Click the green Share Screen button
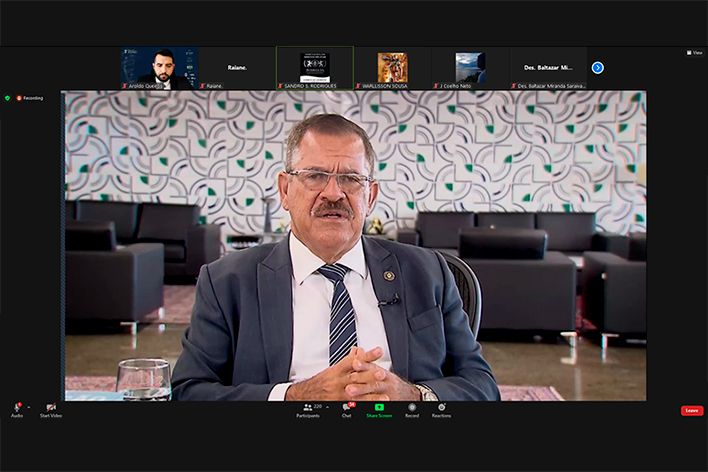 pyautogui.click(x=379, y=410)
